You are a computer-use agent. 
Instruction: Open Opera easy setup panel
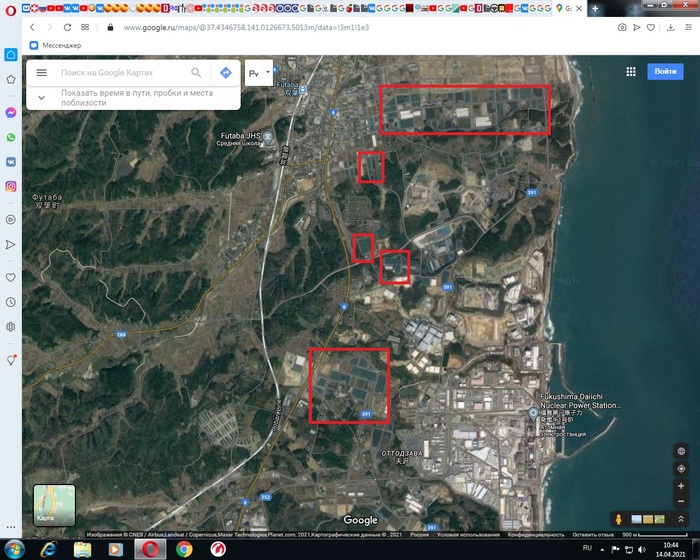pyautogui.click(x=688, y=27)
